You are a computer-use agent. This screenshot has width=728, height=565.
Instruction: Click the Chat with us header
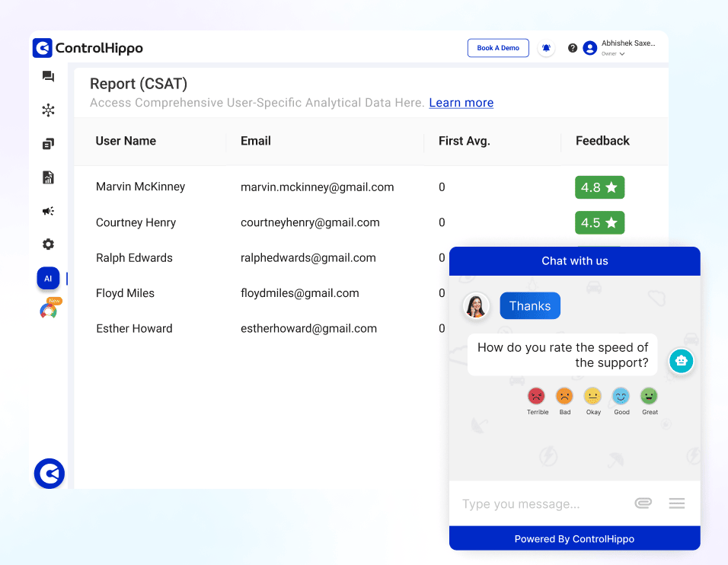point(574,260)
